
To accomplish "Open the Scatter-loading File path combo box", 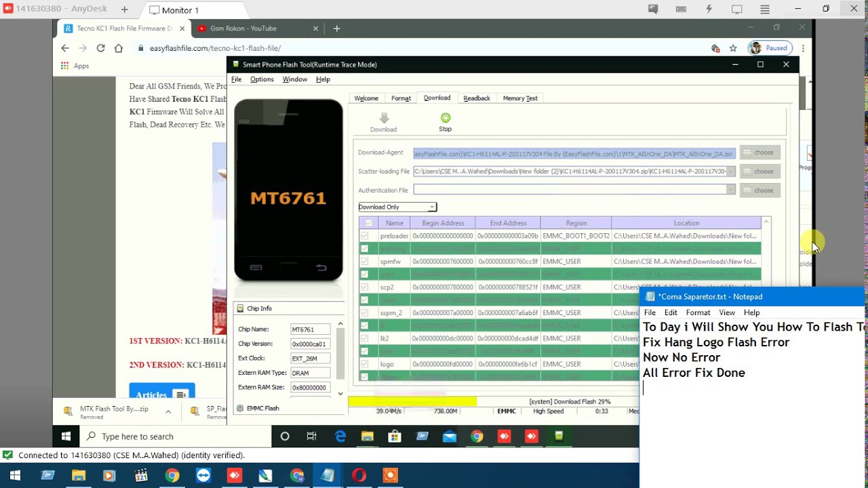I will [574, 171].
